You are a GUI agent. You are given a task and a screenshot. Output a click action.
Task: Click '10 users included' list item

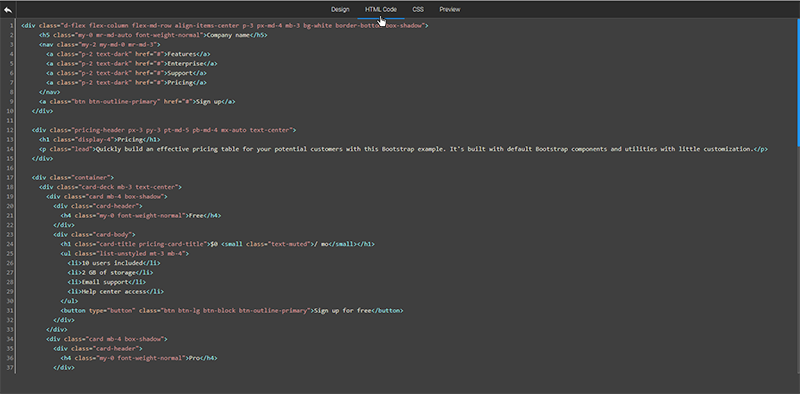point(111,263)
